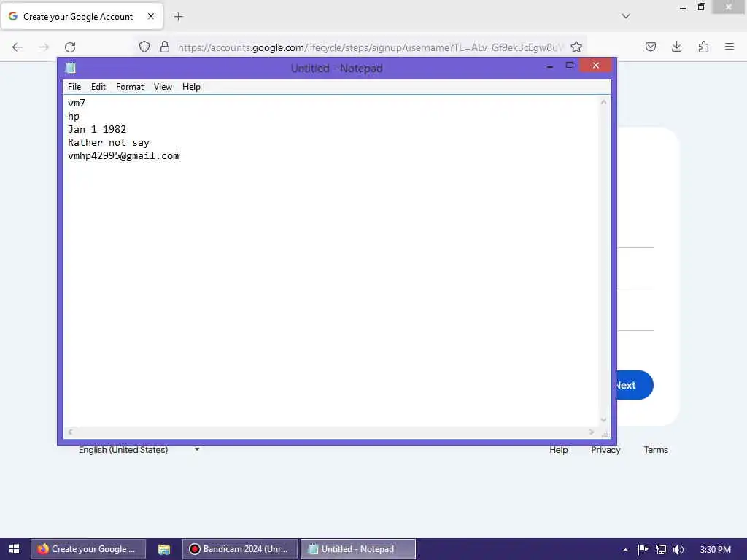Viewport: 747px width, 560px height.
Task: Click the Next button on Google page
Action: [x=635, y=385]
